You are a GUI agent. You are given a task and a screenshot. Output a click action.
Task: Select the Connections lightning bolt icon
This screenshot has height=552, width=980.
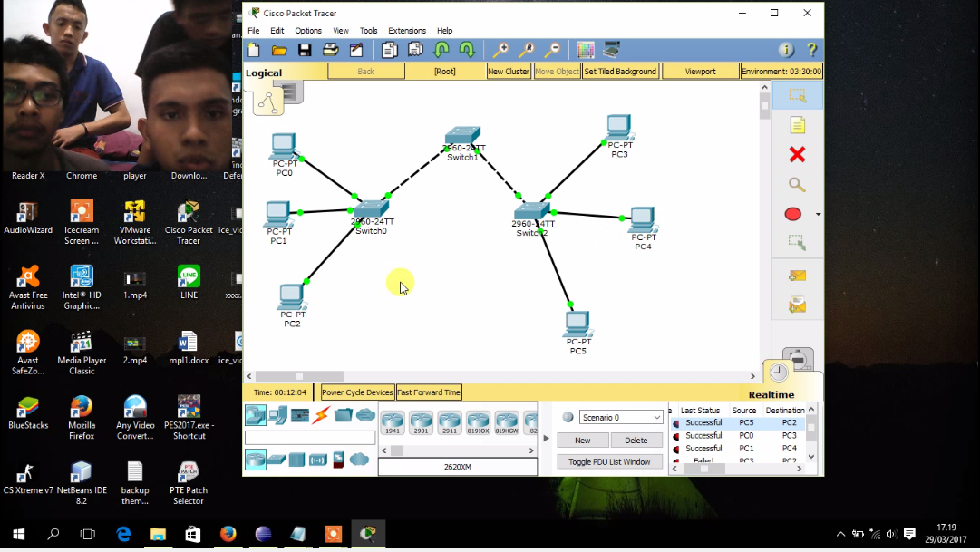(x=321, y=415)
